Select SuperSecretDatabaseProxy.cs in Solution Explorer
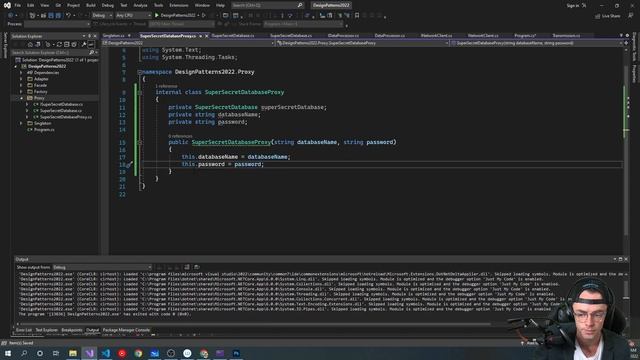 point(65,117)
